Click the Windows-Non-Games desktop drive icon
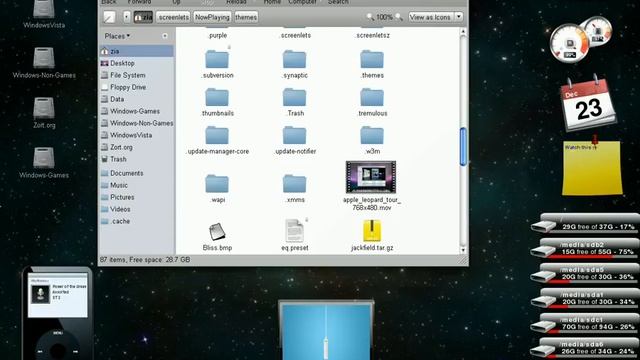The image size is (640, 360). tap(44, 58)
